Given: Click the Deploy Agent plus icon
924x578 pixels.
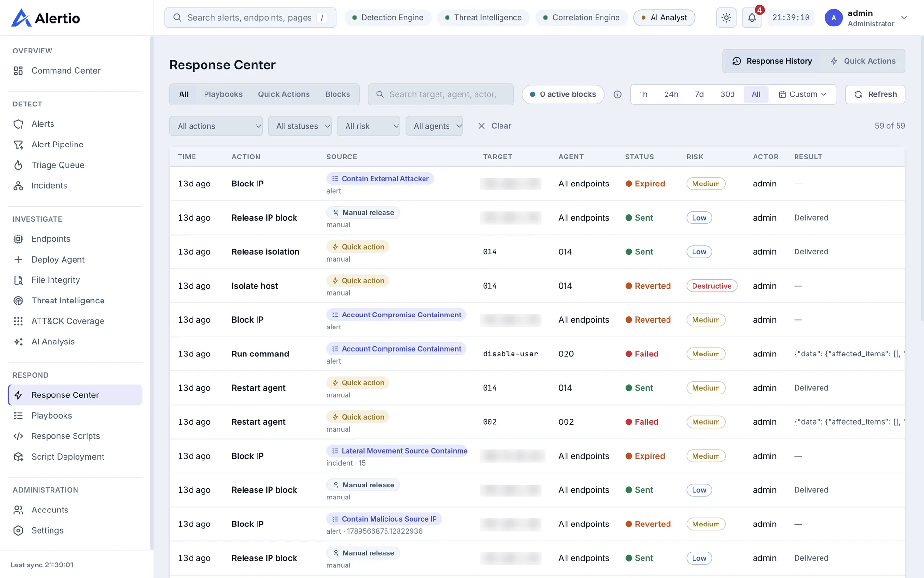Looking at the screenshot, I should click(x=18, y=260).
